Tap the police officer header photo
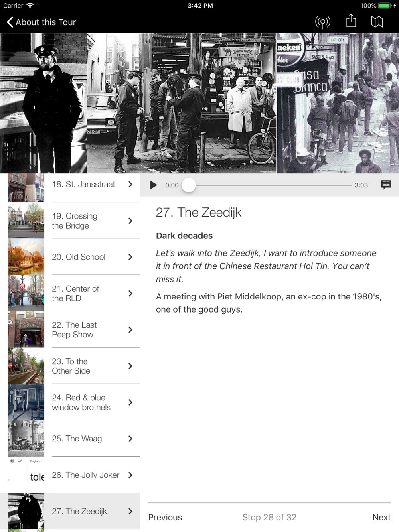The width and height of the screenshot is (399, 532). pyautogui.click(x=43, y=103)
